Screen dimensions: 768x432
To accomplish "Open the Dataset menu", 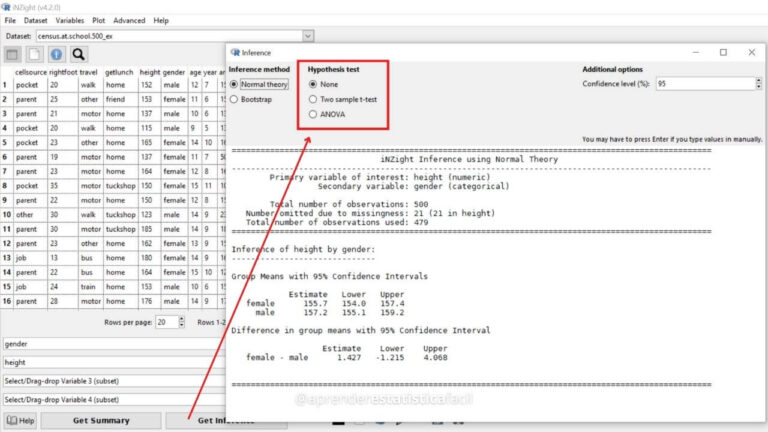I will point(36,21).
